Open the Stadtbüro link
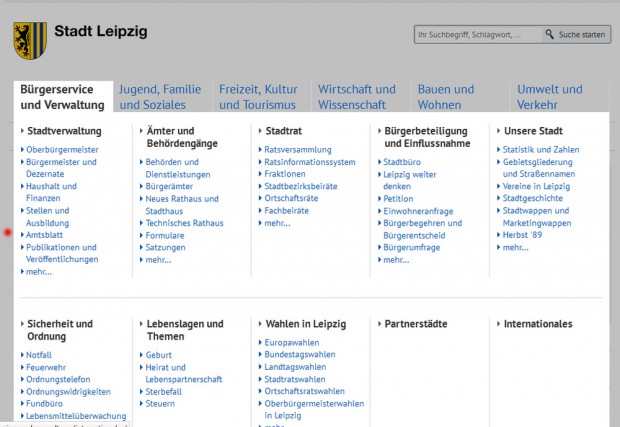Screen dimensions: 620x427 pos(402,162)
